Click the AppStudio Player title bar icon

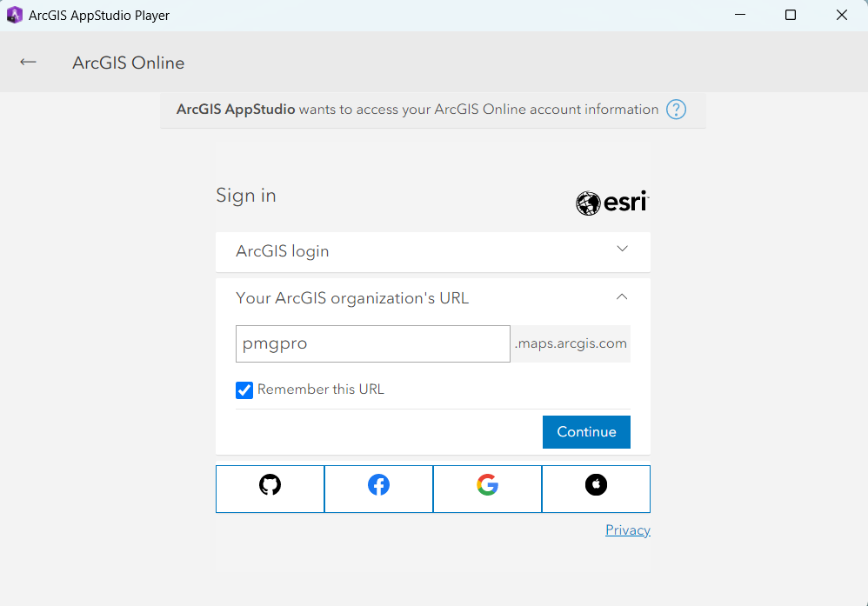click(15, 15)
